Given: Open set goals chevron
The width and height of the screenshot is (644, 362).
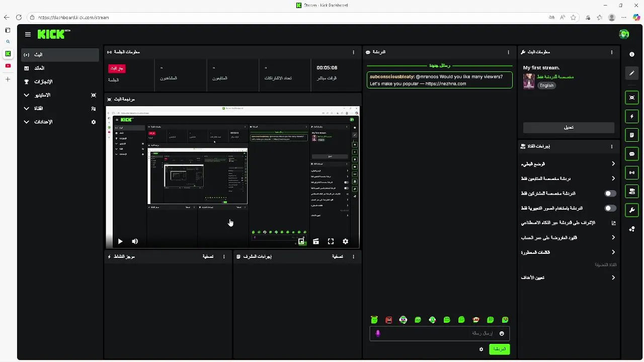Looking at the screenshot, I should [613, 278].
